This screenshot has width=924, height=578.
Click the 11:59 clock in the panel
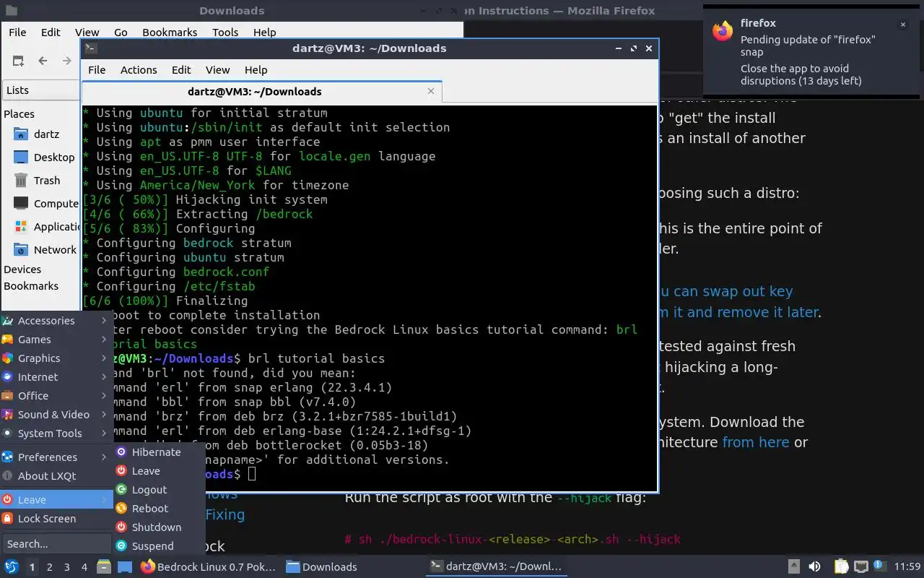click(x=907, y=566)
